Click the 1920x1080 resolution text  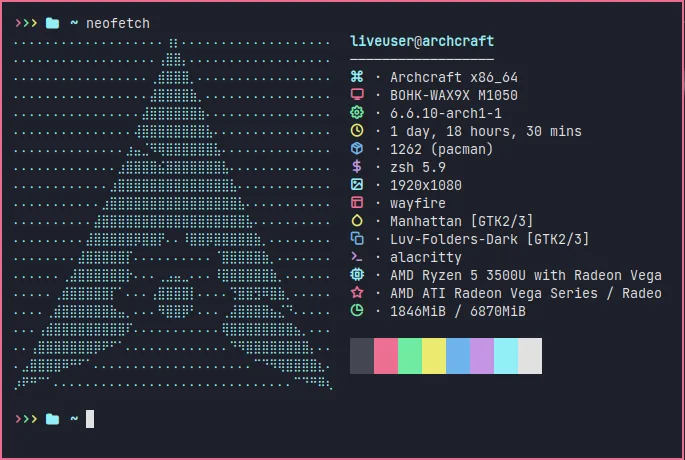[426, 185]
